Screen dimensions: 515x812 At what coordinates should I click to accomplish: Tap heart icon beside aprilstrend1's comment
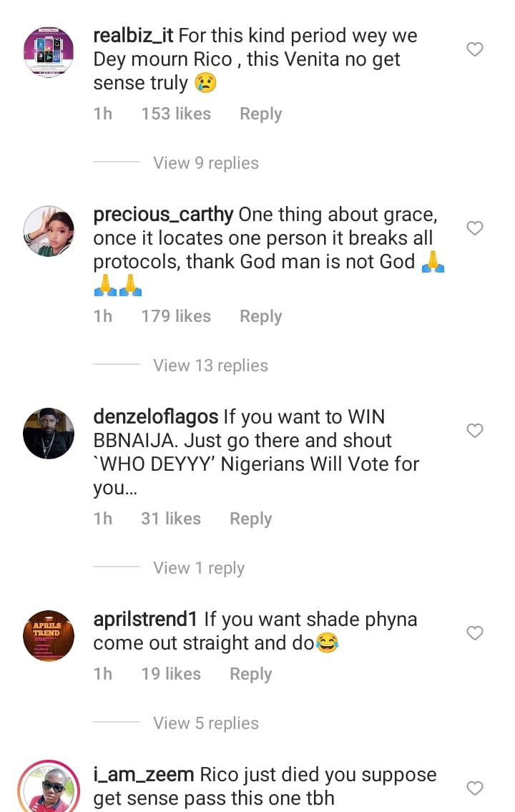click(475, 633)
